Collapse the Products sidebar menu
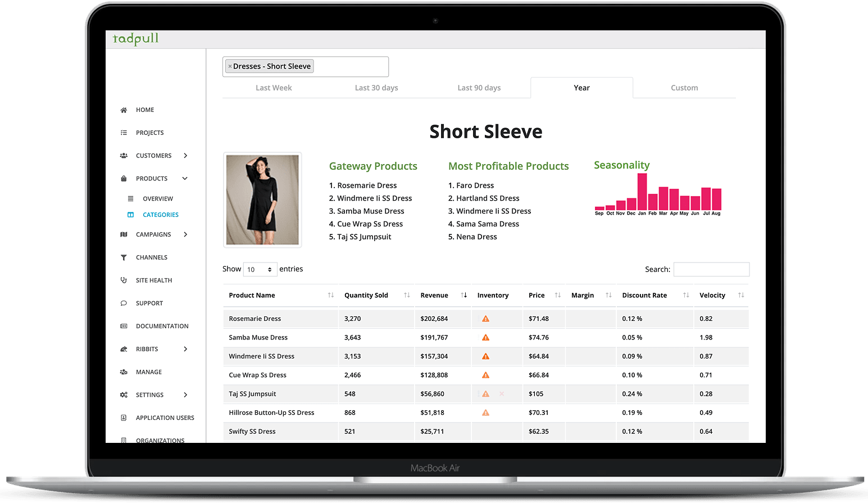 point(184,178)
